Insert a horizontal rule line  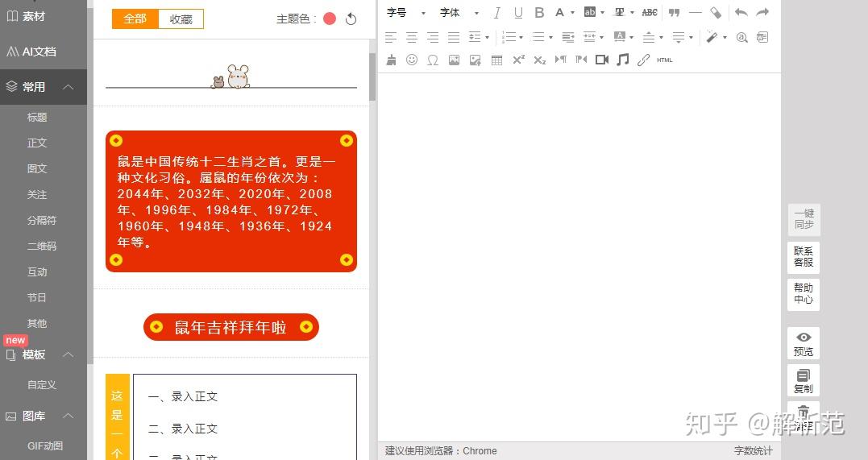[696, 13]
